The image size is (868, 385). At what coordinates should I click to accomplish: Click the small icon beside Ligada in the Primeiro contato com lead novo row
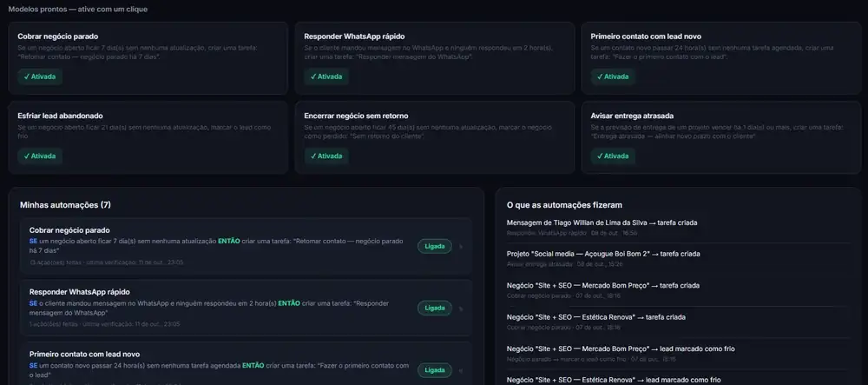(461, 370)
